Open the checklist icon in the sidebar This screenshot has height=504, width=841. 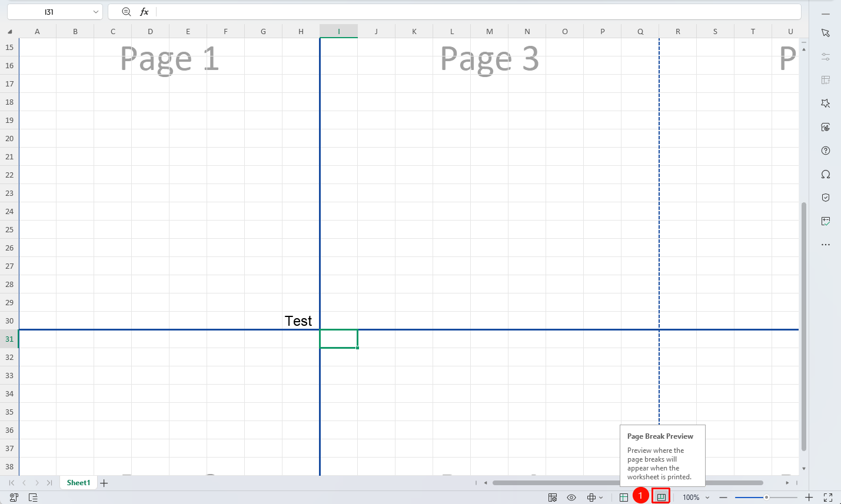826,221
